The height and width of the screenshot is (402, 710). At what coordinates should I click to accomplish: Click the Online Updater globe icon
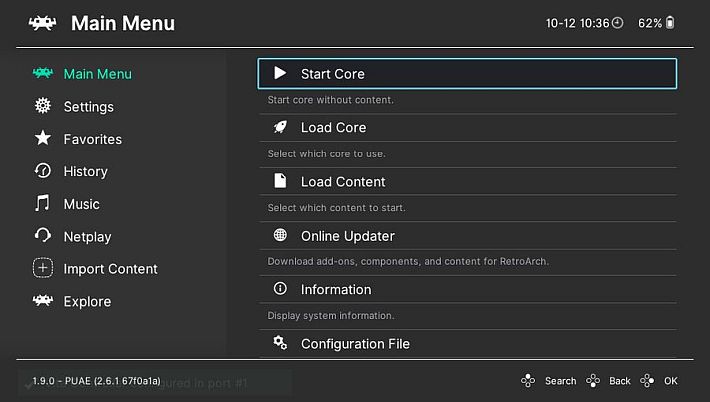pyautogui.click(x=280, y=235)
